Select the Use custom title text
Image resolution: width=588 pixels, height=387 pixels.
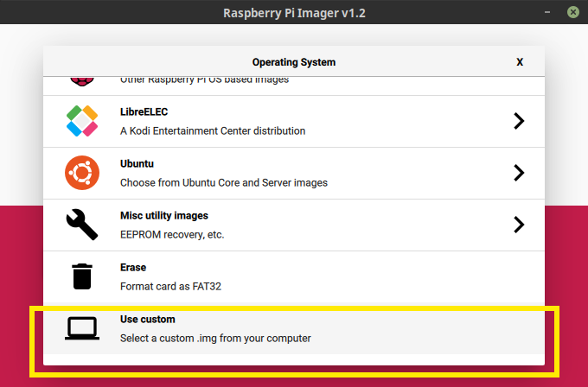148,320
